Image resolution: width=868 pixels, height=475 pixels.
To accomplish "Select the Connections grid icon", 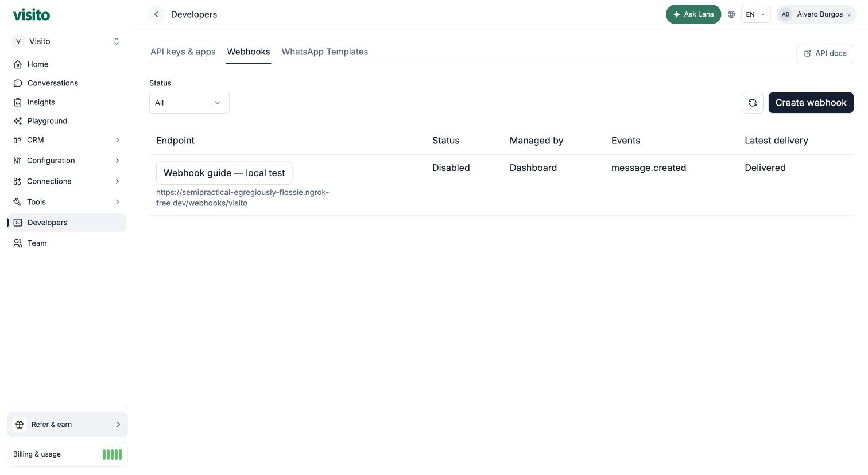I will pos(17,181).
